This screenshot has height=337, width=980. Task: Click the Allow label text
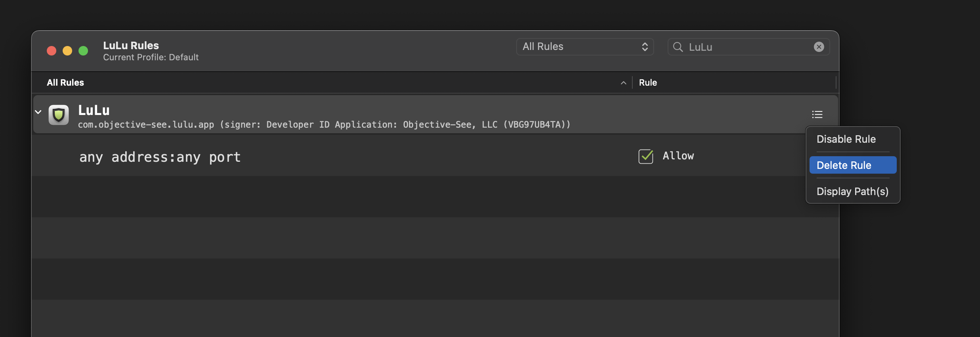tap(678, 156)
